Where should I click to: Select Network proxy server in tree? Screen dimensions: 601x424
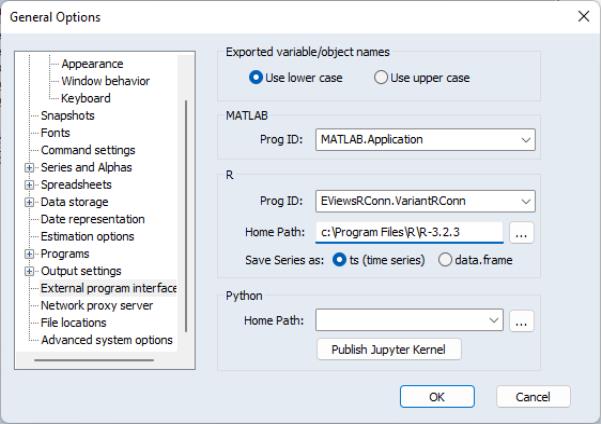[x=95, y=305]
